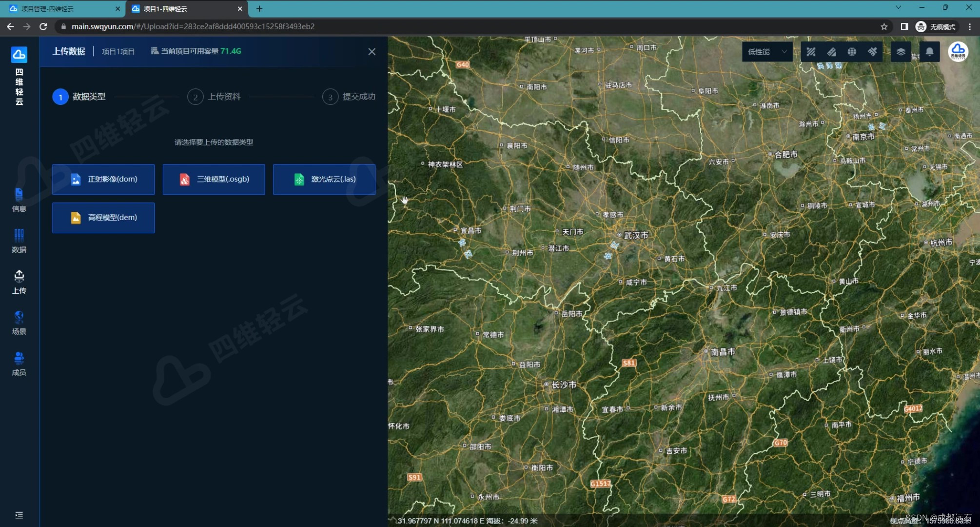Collapse the sidebar with bottom menu icon
The image size is (980, 527).
(x=19, y=515)
